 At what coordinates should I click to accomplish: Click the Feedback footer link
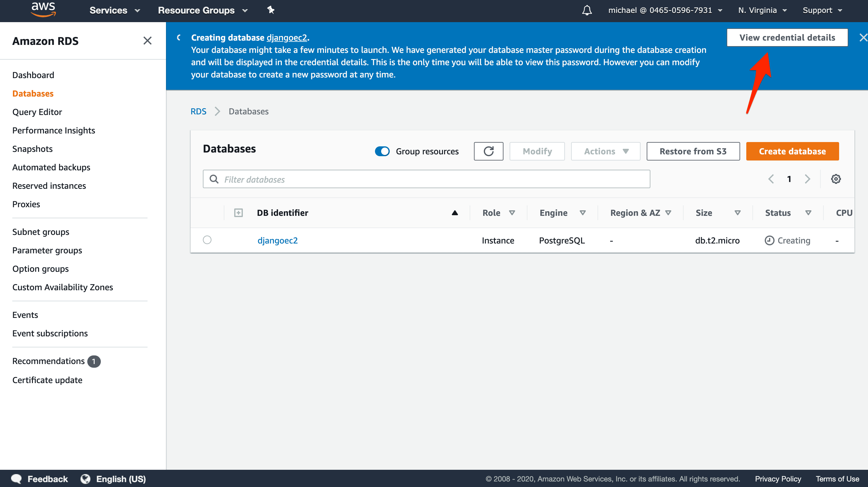click(x=48, y=479)
